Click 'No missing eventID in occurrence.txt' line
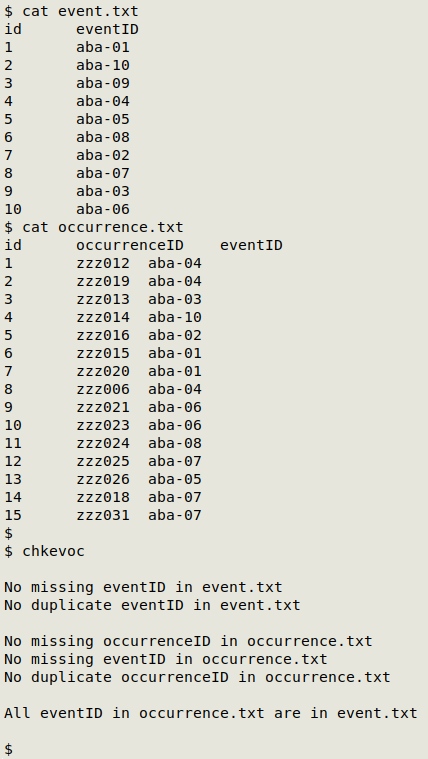The image size is (428, 759). tap(166, 659)
